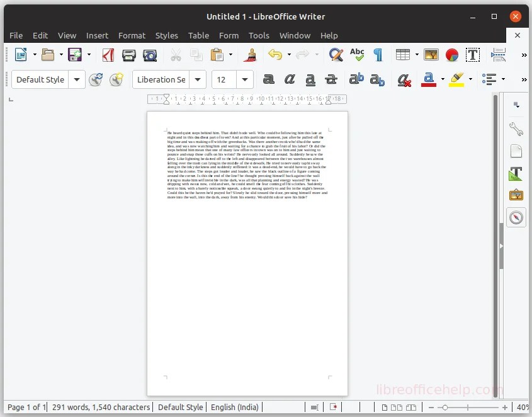The image size is (532, 417).
Task: Toggle unordered list button
Action: click(489, 79)
